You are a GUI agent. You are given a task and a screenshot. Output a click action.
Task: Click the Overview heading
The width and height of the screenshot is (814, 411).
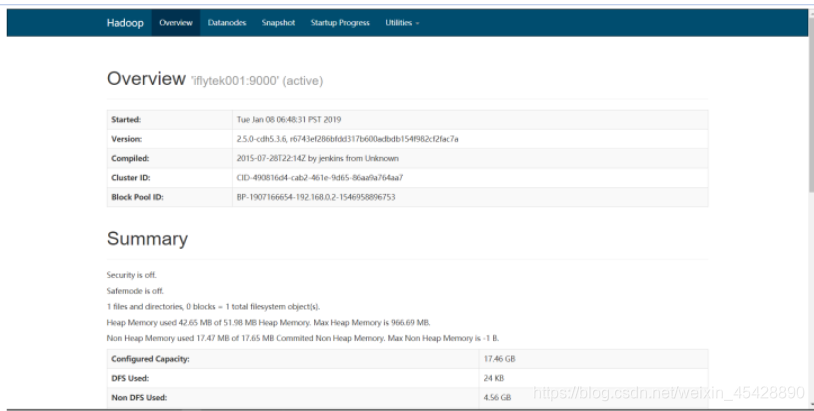[146, 78]
